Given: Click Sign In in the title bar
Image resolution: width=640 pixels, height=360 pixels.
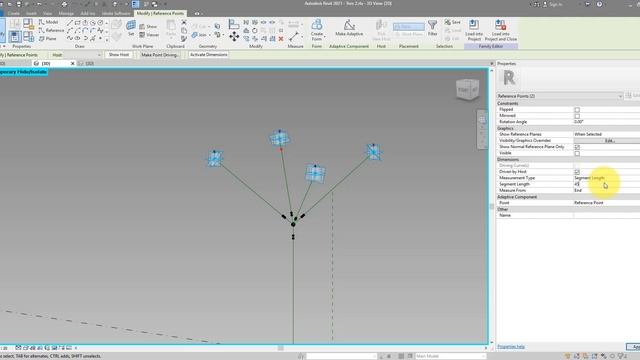Looking at the screenshot, I should coord(556,4).
